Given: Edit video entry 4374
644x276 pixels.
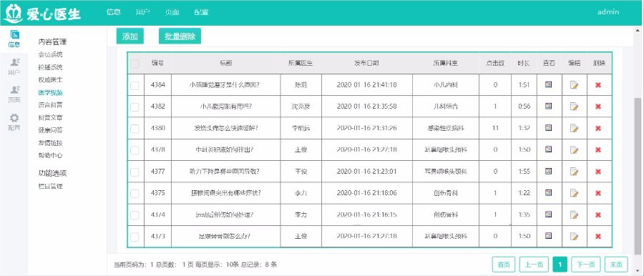Looking at the screenshot, I should point(574,215).
